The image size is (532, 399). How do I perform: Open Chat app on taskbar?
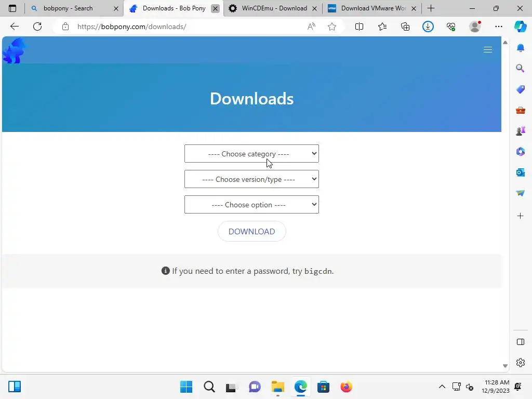pos(255,387)
